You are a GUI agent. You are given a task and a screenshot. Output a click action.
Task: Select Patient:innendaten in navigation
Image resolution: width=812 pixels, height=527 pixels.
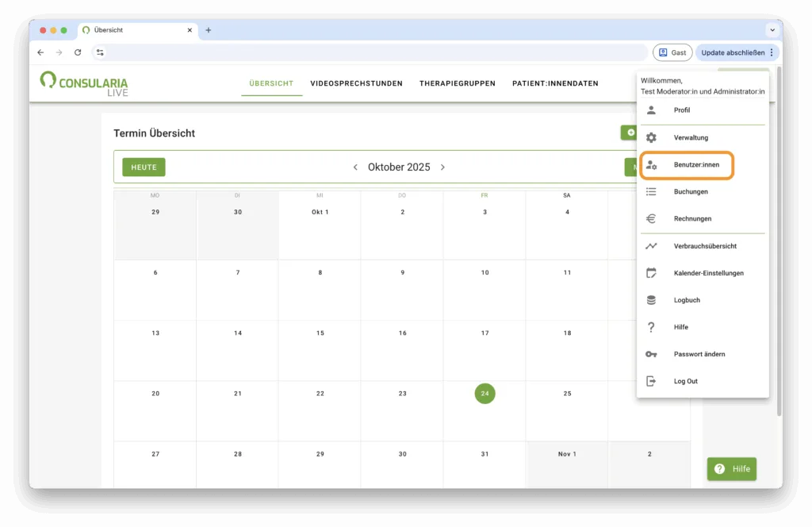555,83
